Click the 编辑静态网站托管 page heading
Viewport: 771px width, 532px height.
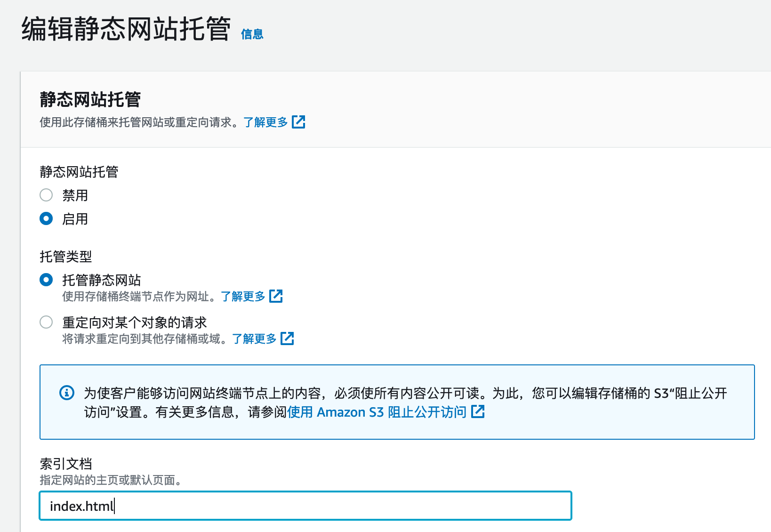126,29
